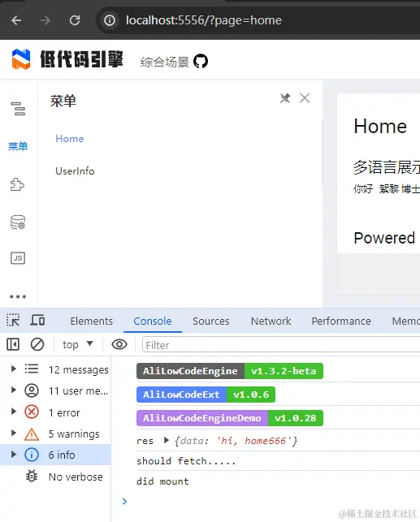Create live expression with eye icon
Image resolution: width=420 pixels, height=522 pixels.
click(119, 344)
